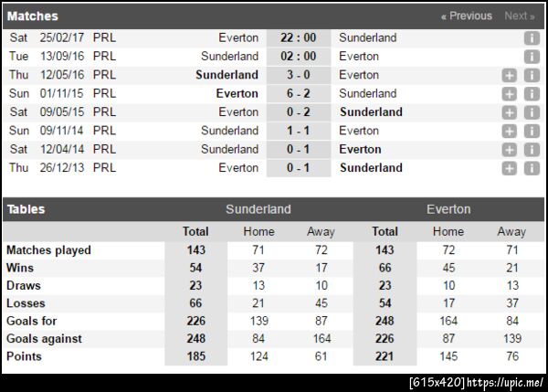The image size is (548, 392).
Task: Open the 22:00 kickoff time link
Action: (299, 37)
